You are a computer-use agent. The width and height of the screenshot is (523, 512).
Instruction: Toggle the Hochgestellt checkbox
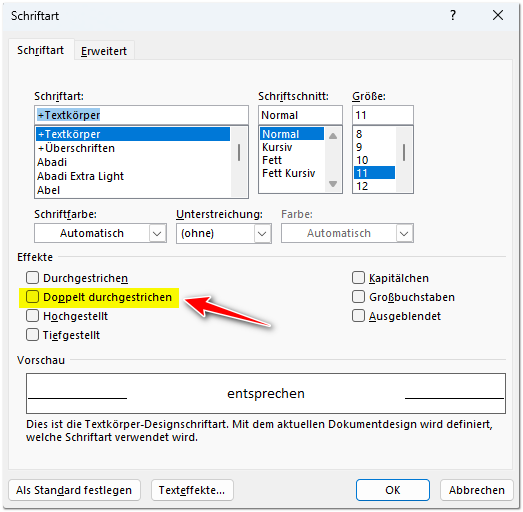pyautogui.click(x=32, y=316)
